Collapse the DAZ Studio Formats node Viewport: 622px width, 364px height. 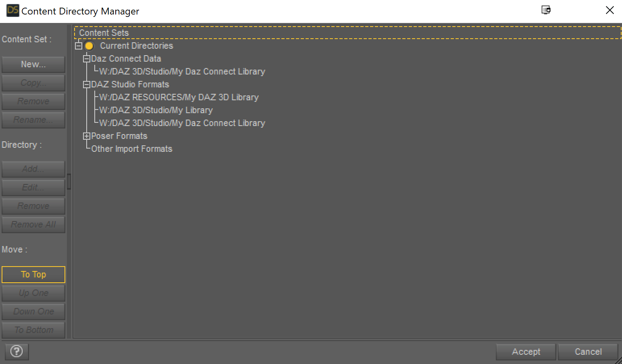86,85
